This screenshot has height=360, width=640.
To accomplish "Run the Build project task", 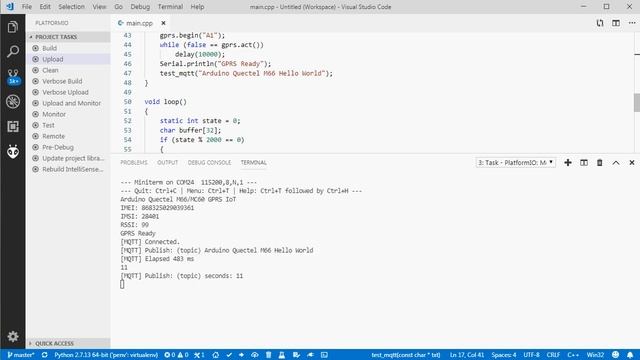I will [69, 48].
